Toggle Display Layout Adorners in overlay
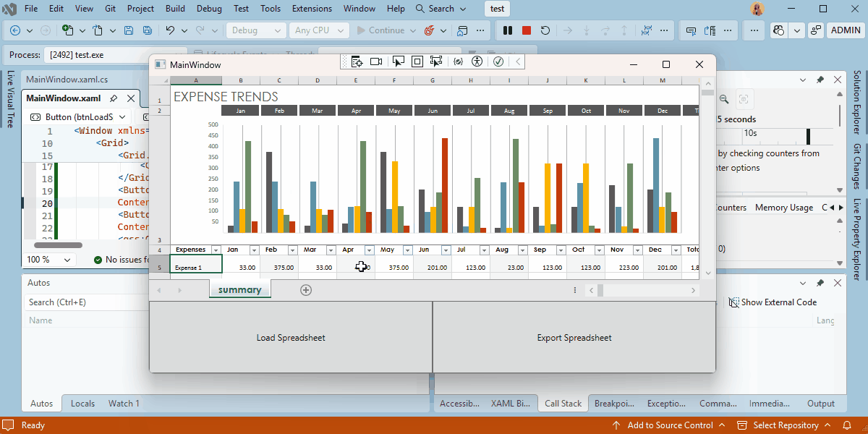 pos(417,61)
